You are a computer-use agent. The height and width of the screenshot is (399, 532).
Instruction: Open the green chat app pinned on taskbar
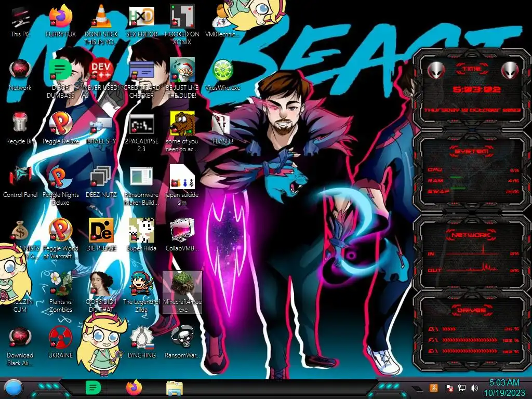click(x=93, y=388)
